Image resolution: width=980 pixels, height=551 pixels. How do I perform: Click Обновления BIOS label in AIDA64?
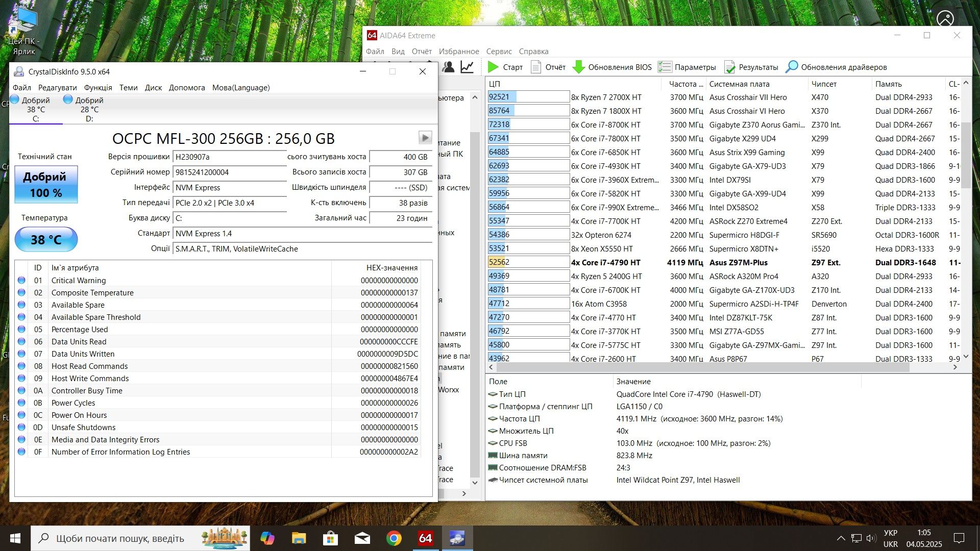point(620,67)
